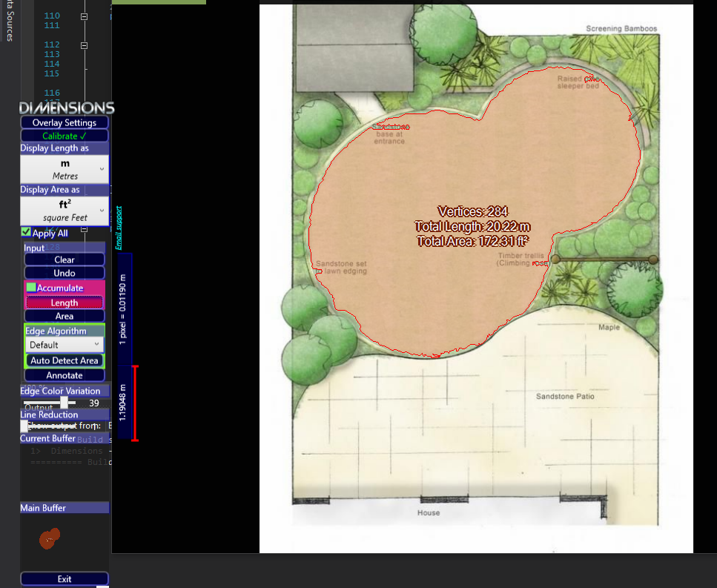Collapse the code block at line 110
Screen dimensions: 717x588
point(84,16)
